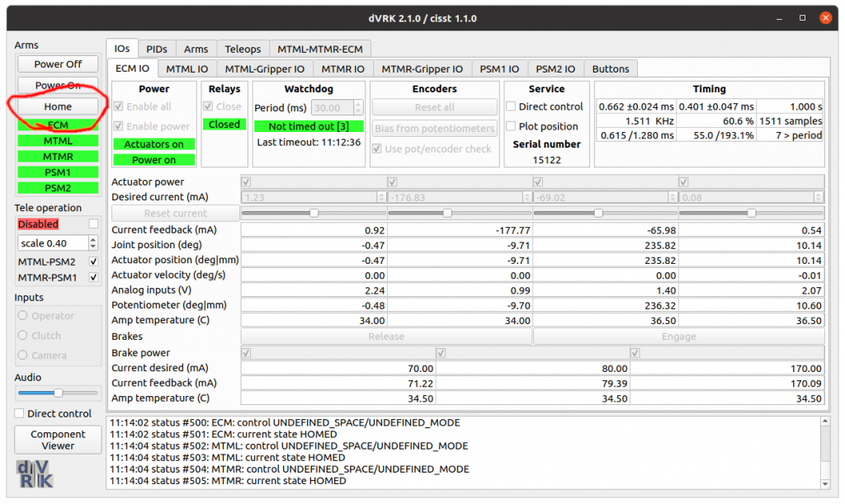The image size is (845, 504).
Task: Select the Operator input radio button
Action: pos(22,316)
